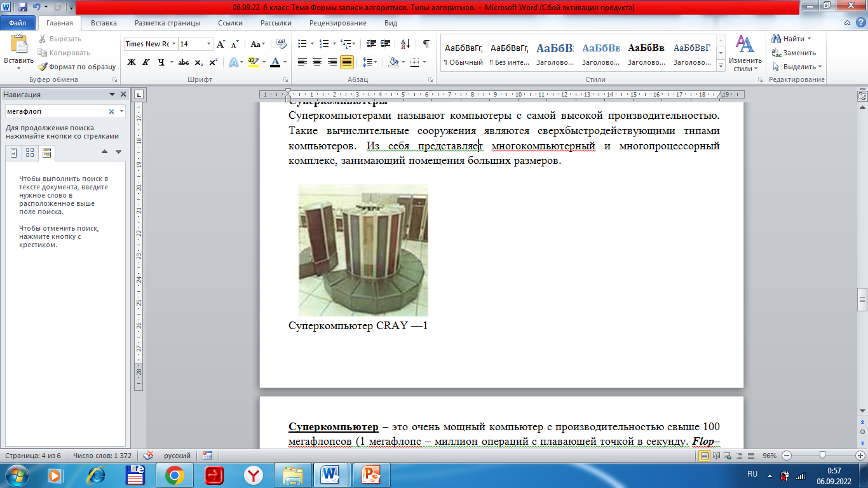This screenshot has width=868, height=488.
Task: Toggle subscript formatting
Action: click(199, 62)
